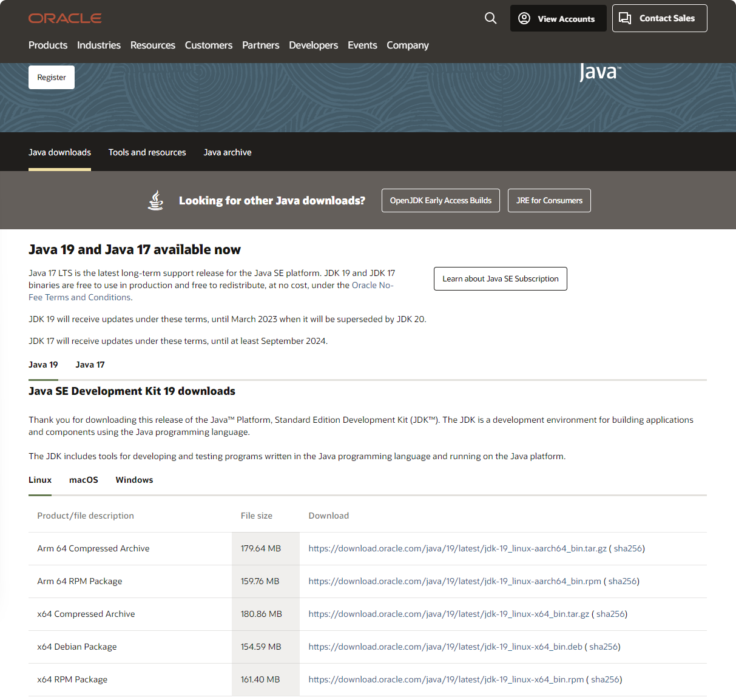Screen dimensions: 736x700
Task: Click the 179.64 MB file size cell
Action: (266, 548)
